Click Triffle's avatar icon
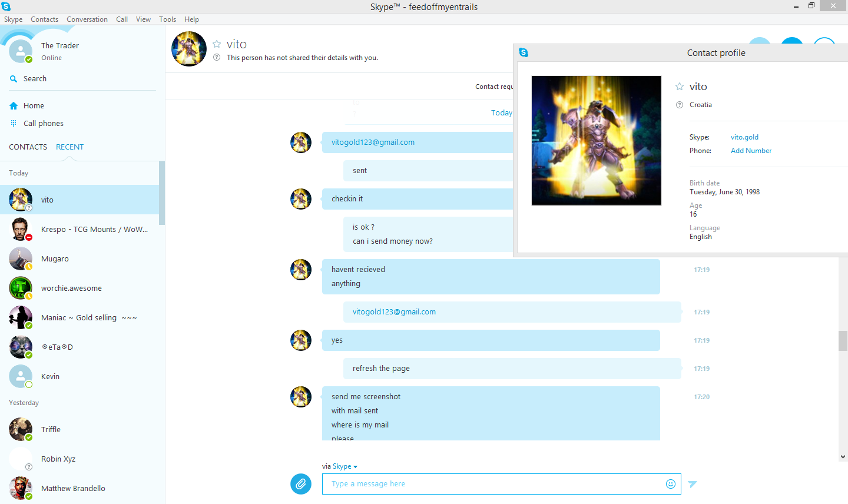The height and width of the screenshot is (504, 848). click(x=21, y=429)
